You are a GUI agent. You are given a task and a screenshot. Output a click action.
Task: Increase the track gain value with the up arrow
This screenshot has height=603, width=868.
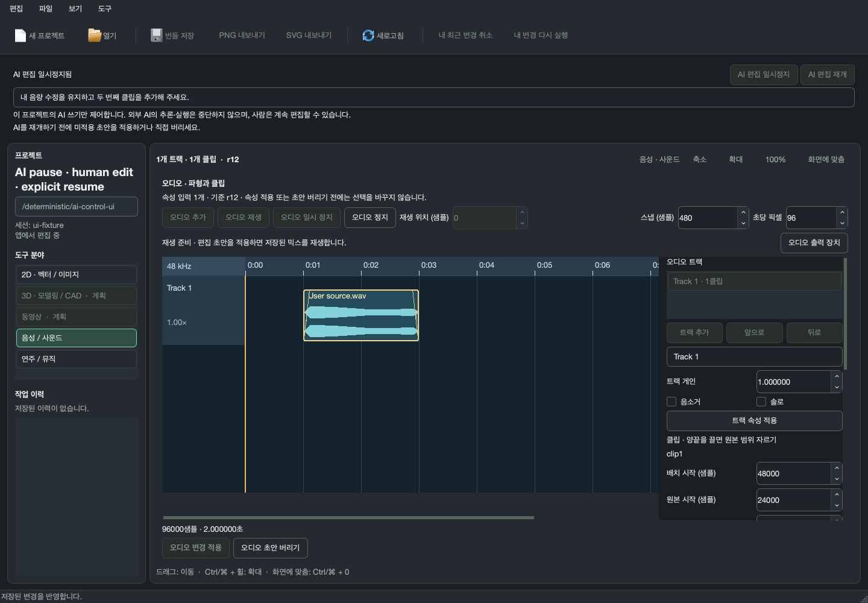pos(837,376)
